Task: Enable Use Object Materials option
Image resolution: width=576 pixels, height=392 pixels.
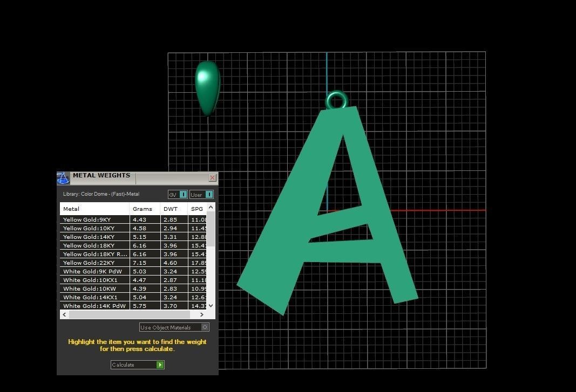Action: pyautogui.click(x=174, y=327)
